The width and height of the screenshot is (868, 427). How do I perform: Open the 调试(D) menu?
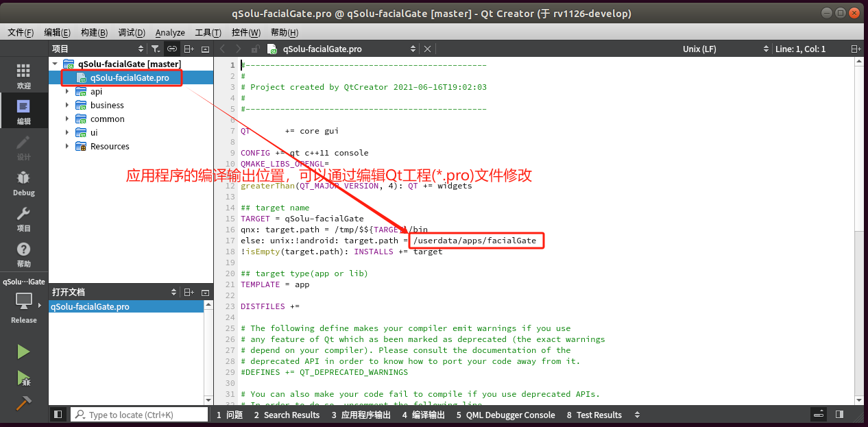pos(132,32)
